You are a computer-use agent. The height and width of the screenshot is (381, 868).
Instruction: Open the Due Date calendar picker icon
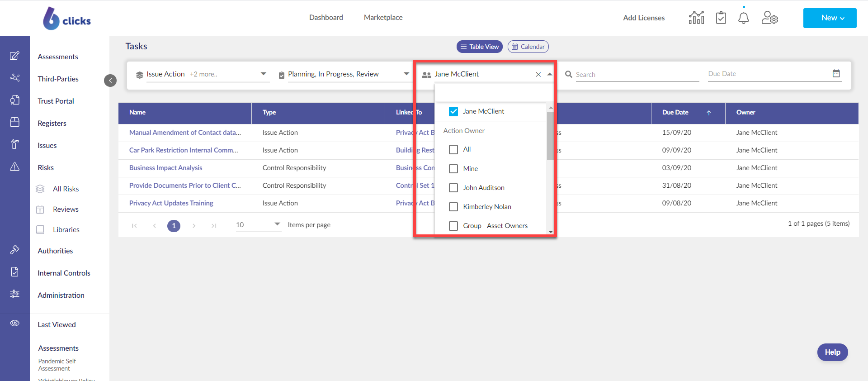(x=836, y=73)
